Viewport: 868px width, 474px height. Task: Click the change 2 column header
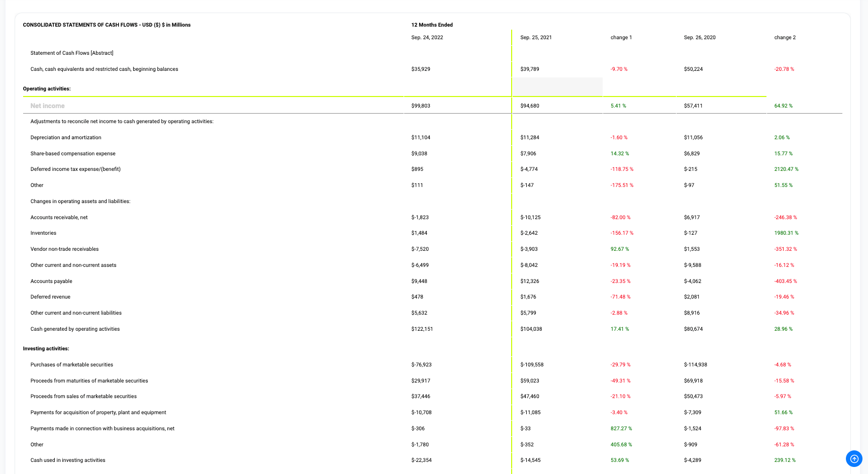[x=785, y=37]
